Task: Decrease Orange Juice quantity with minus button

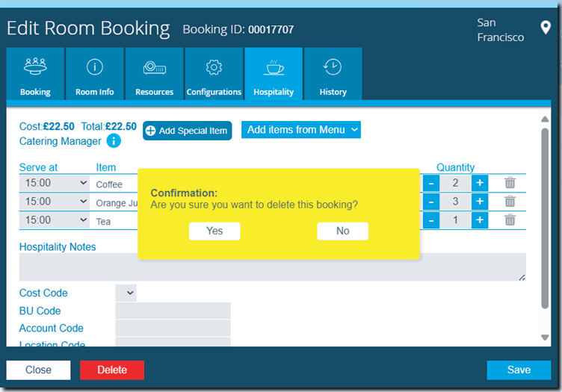Action: [x=431, y=202]
